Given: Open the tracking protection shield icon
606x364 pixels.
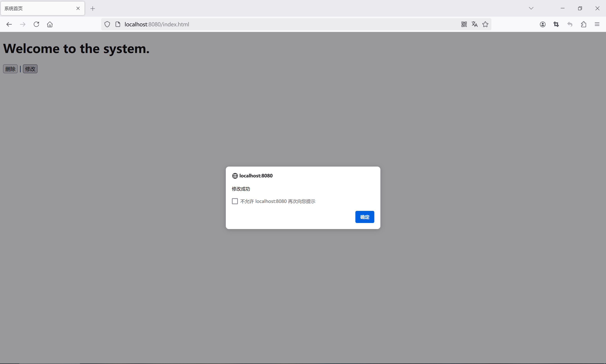Looking at the screenshot, I should (107, 24).
